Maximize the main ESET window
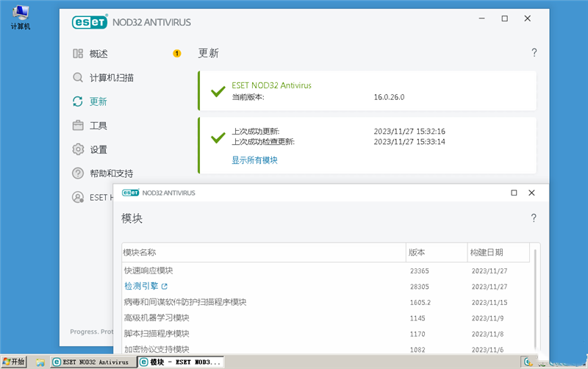The width and height of the screenshot is (588, 369). click(x=505, y=18)
